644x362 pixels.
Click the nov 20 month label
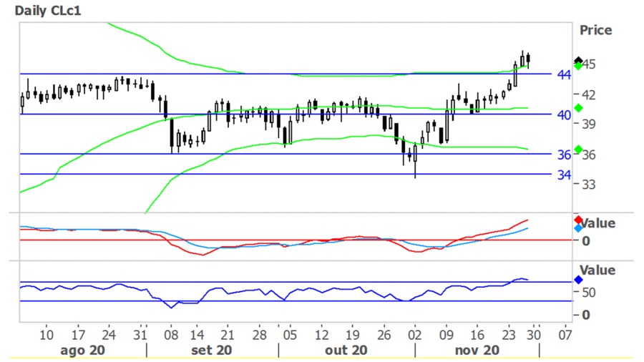pyautogui.click(x=477, y=350)
